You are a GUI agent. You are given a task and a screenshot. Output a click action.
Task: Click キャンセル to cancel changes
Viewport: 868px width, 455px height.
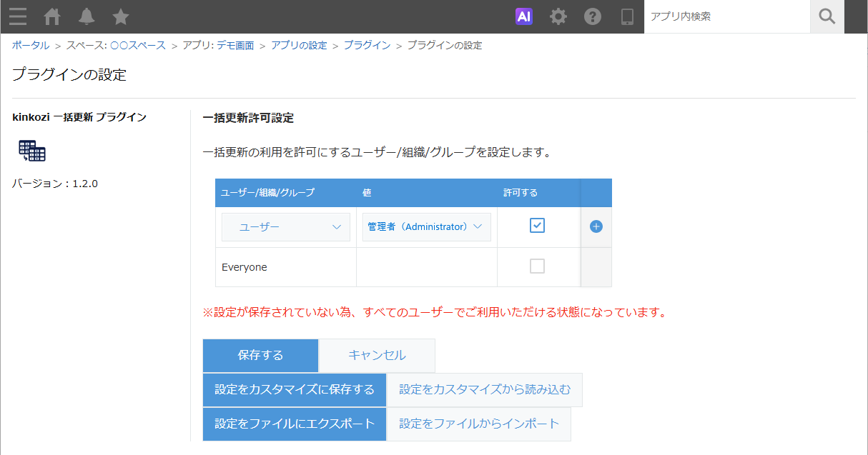(x=376, y=355)
